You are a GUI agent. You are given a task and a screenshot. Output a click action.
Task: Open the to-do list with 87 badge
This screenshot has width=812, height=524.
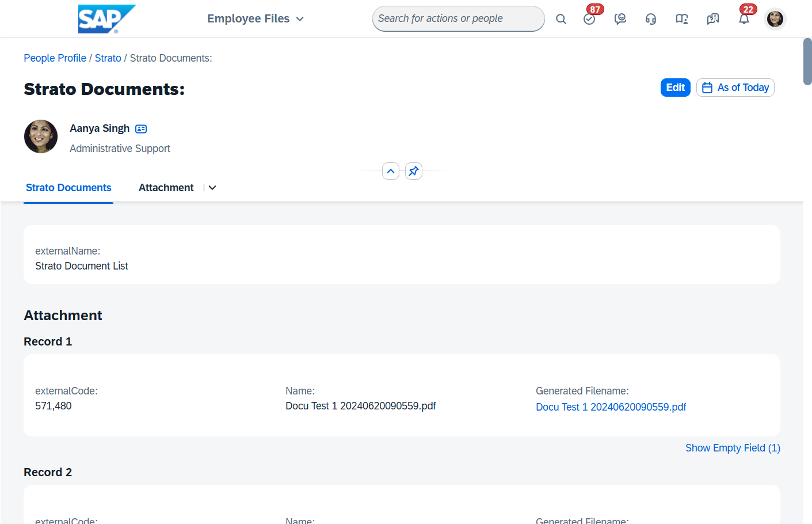pos(589,19)
